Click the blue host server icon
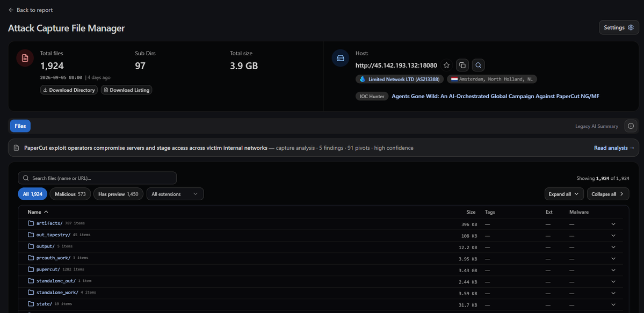Image resolution: width=644 pixels, height=313 pixels. click(x=341, y=58)
